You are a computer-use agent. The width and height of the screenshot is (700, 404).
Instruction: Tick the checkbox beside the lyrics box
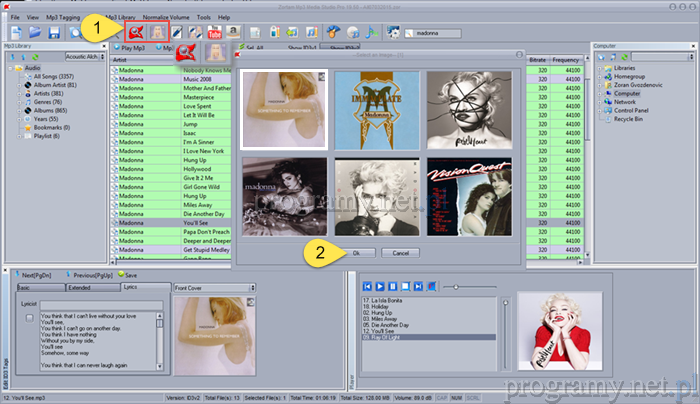coord(30,317)
